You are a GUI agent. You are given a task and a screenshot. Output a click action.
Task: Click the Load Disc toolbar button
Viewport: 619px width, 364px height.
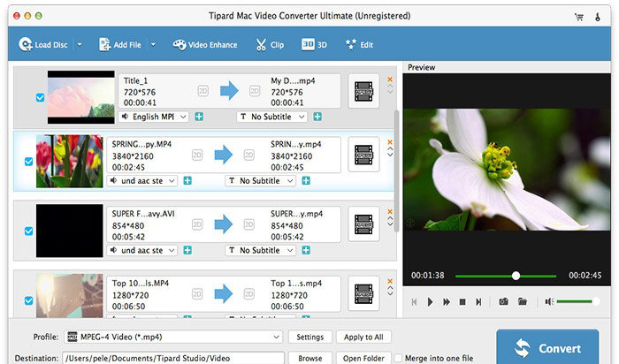click(x=44, y=44)
